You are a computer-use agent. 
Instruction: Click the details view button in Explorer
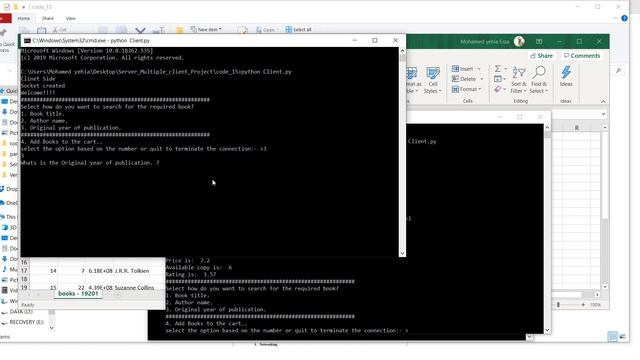point(612,337)
